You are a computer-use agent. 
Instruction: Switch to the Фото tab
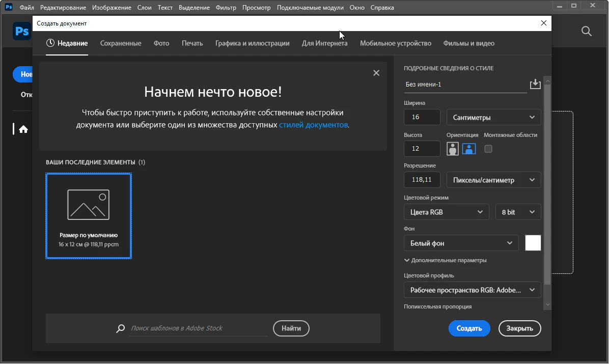pos(161,43)
